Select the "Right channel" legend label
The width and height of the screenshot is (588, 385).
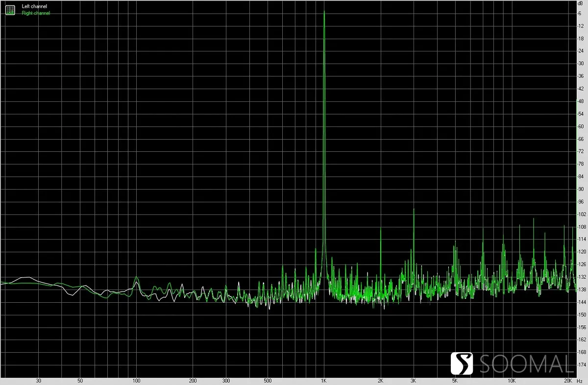36,13
